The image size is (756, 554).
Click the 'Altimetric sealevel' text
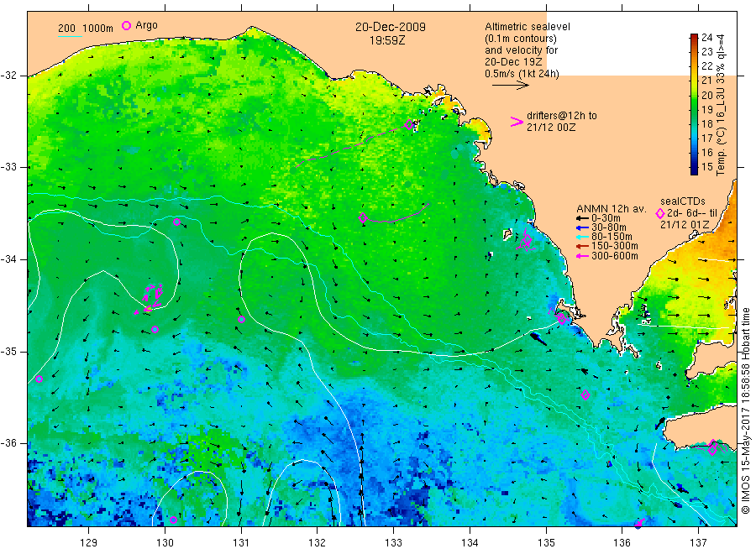tap(528, 27)
